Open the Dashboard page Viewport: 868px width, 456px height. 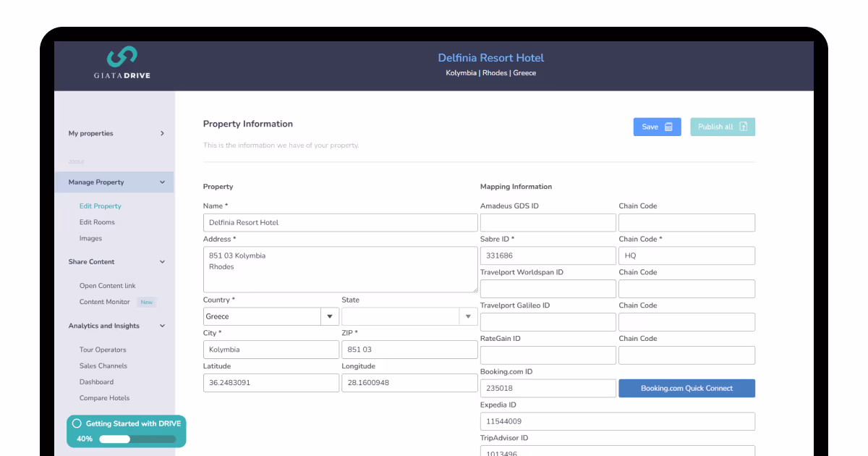[x=96, y=382]
